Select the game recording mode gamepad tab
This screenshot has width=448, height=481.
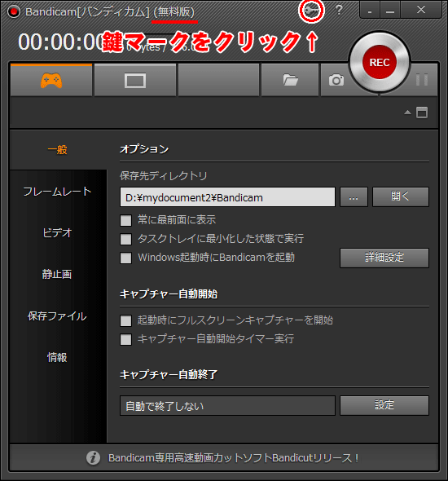click(51, 81)
